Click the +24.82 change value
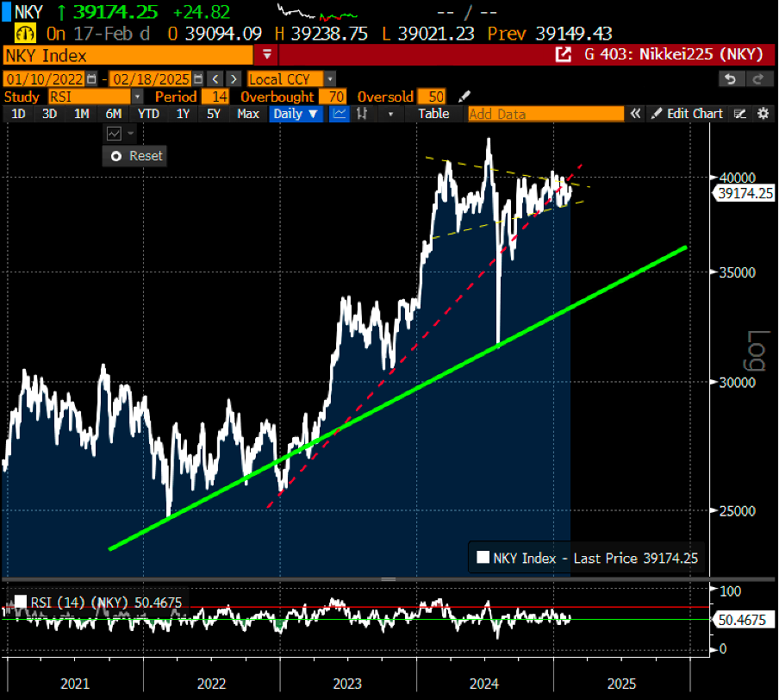Viewport: 779px width, 700px height. click(202, 12)
